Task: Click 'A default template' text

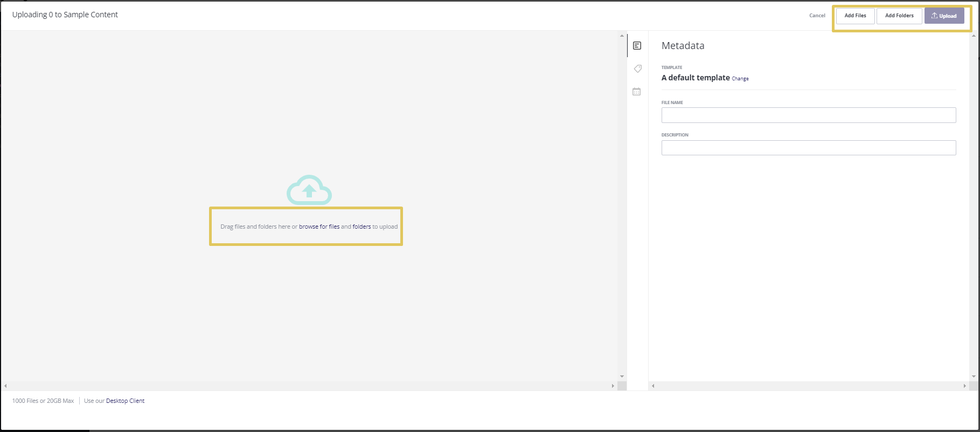Action: tap(696, 78)
